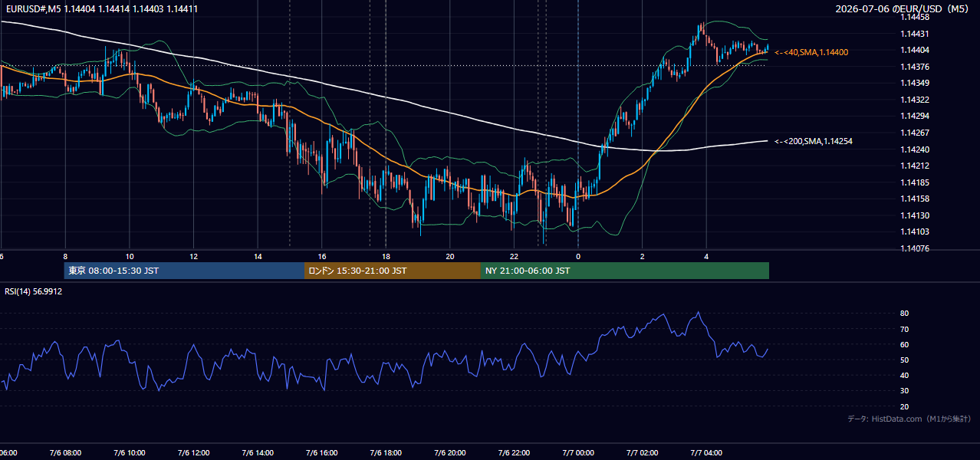This screenshot has height=460, width=980.
Task: Click hour label 14 under price chart
Action: [258, 256]
